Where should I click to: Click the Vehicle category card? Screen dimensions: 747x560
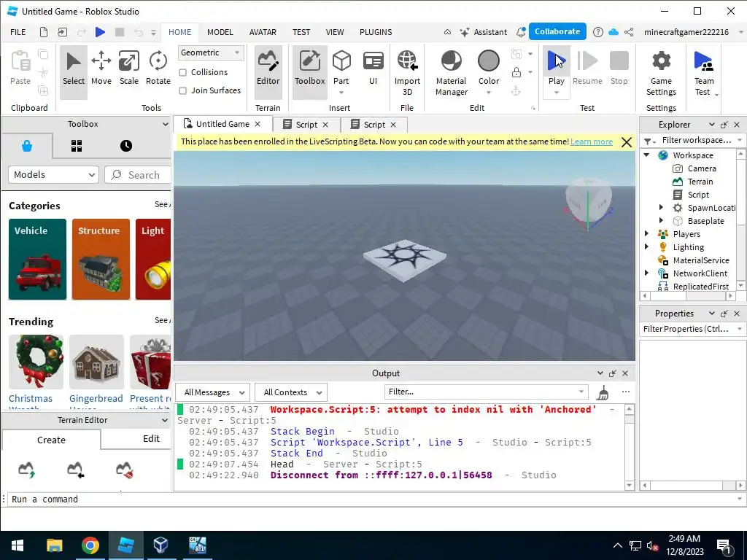tap(37, 259)
